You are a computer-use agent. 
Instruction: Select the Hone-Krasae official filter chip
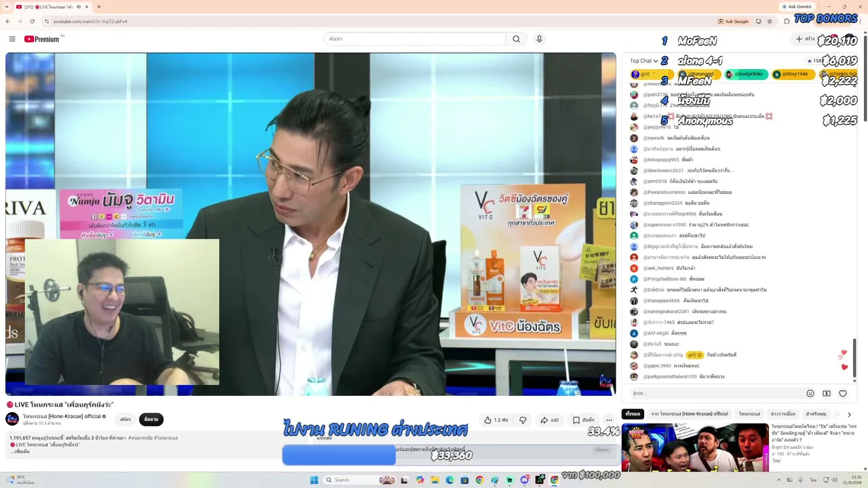(689, 414)
